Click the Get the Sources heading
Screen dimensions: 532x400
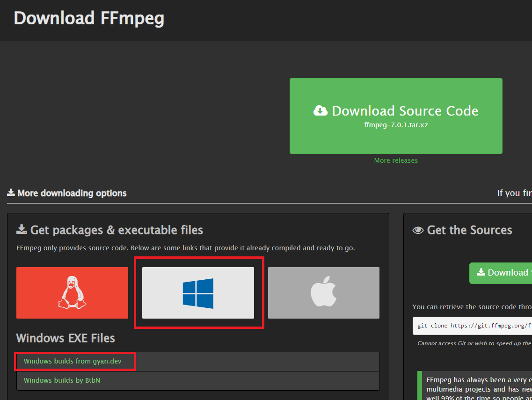470,230
